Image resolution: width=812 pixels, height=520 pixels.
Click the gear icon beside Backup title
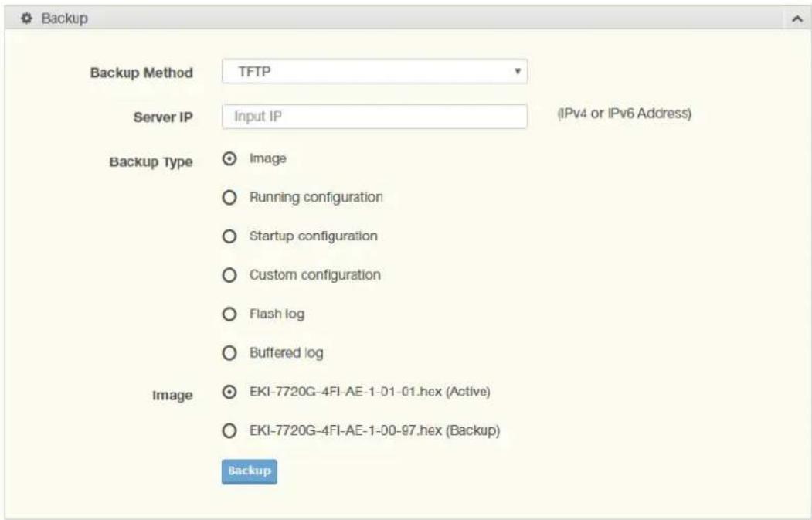[x=26, y=19]
